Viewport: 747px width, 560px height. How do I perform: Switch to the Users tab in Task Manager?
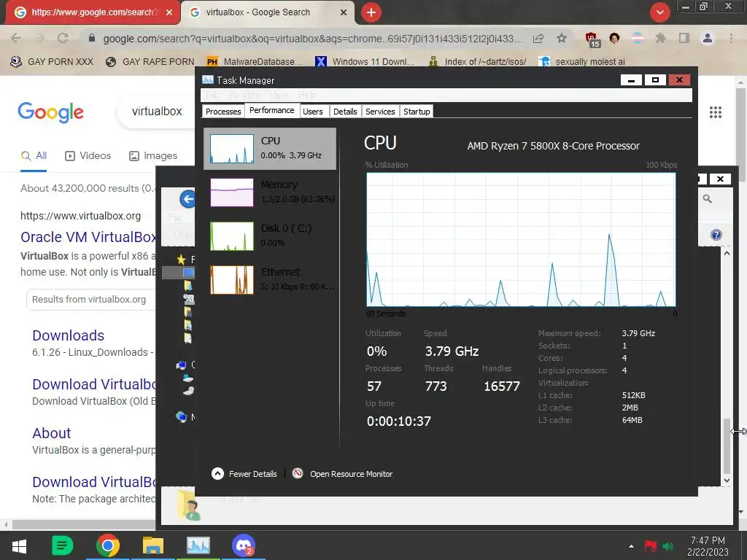click(x=313, y=112)
